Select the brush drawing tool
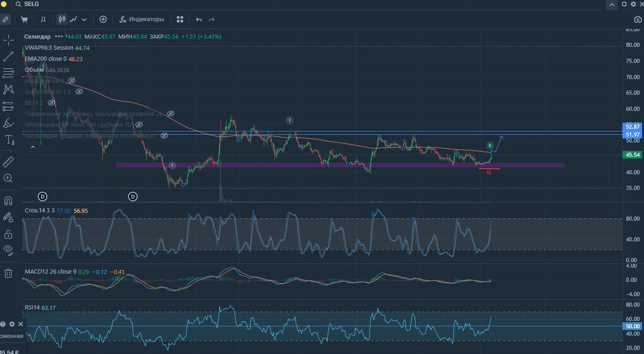Viewport: 644px width, 354px height. (8, 123)
